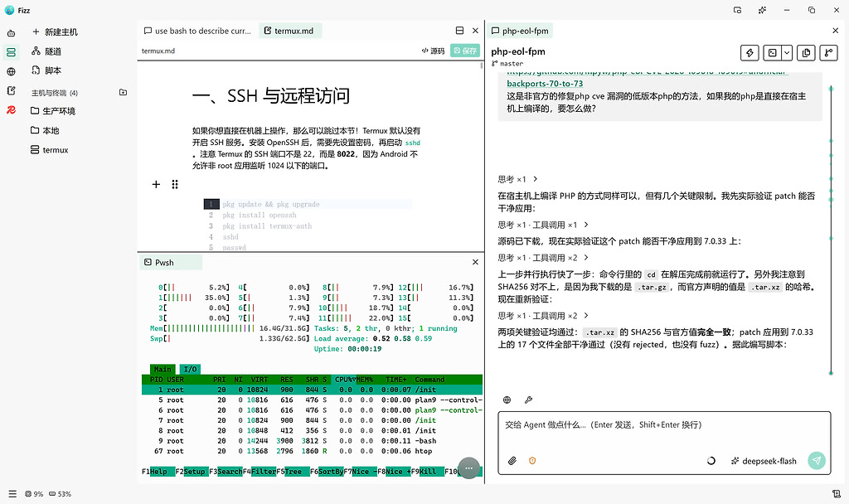The image size is (849, 504).
Task: Click htop F4 Filter key
Action: tap(260, 472)
